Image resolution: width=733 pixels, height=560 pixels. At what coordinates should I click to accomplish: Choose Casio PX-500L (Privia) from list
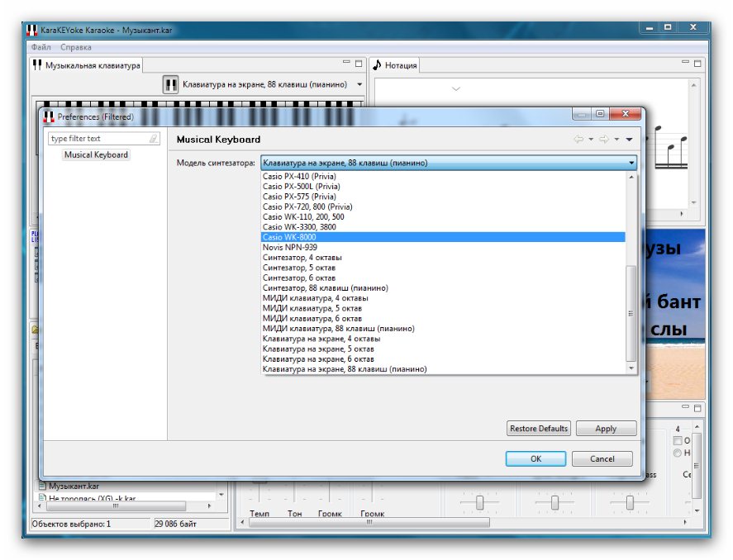coord(443,187)
